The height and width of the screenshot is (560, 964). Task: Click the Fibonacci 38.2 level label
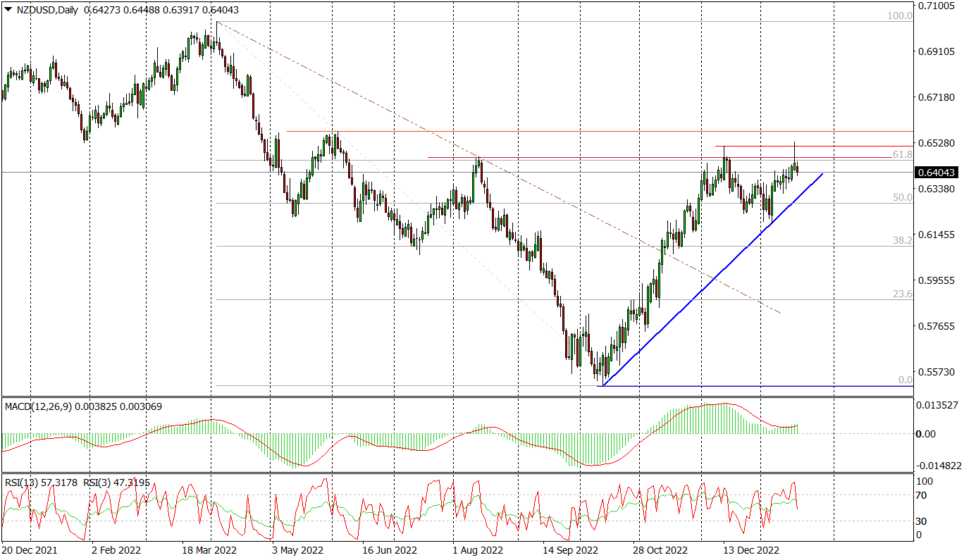pos(903,240)
